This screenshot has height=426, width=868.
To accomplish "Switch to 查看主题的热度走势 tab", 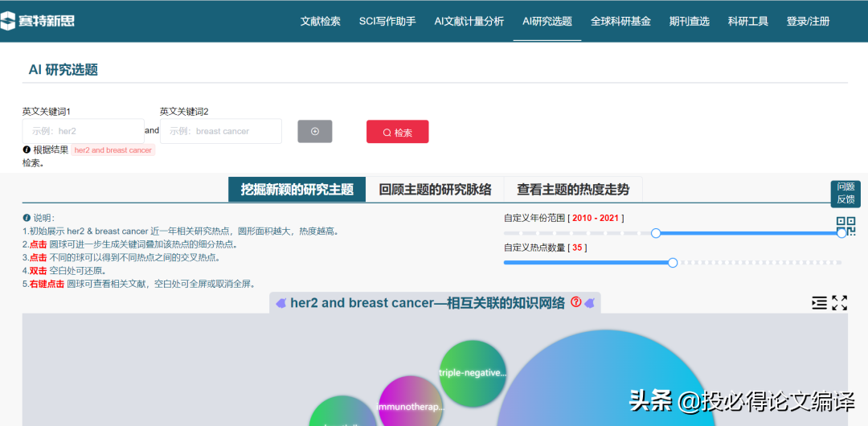I will click(x=574, y=190).
